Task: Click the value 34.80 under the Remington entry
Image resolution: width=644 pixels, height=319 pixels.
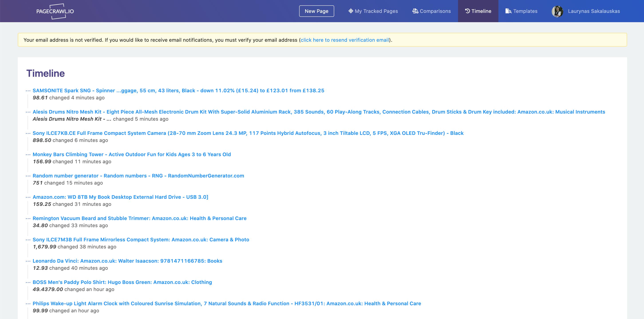Action: 40,226
